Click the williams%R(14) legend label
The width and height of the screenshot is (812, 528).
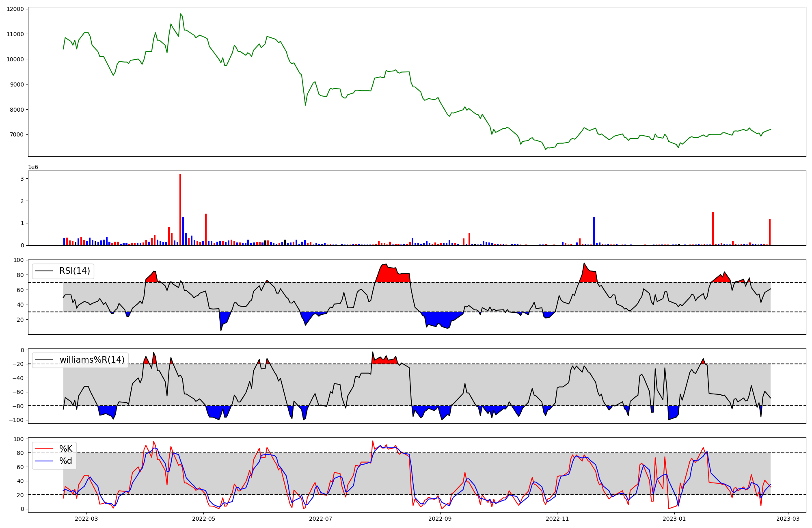92,360
